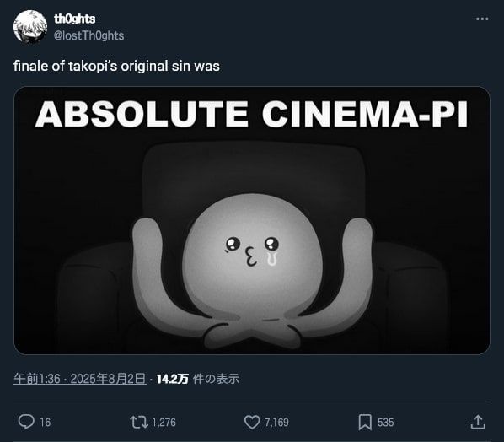504x442 pixels.
Task: Click the reply count 16
Action: (x=46, y=423)
